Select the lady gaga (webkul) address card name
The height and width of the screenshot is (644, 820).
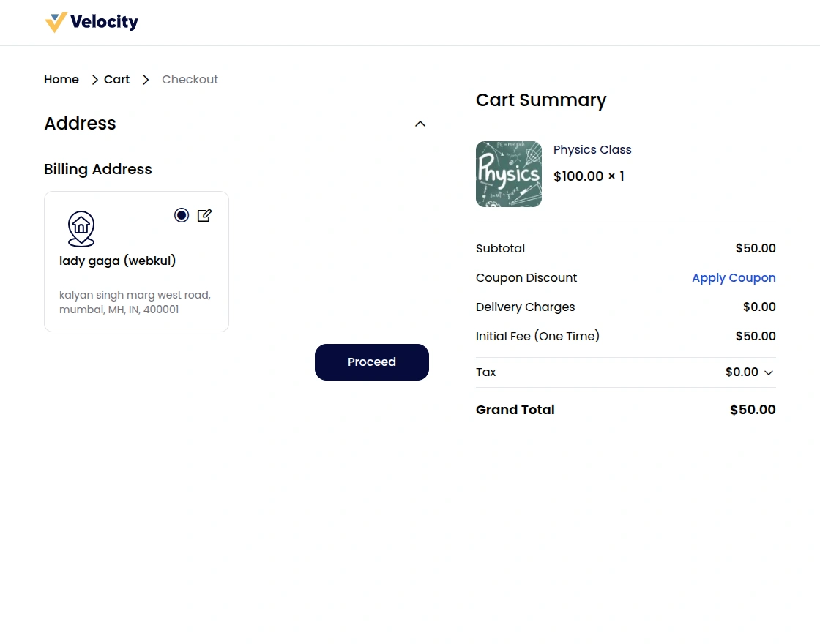pos(118,261)
